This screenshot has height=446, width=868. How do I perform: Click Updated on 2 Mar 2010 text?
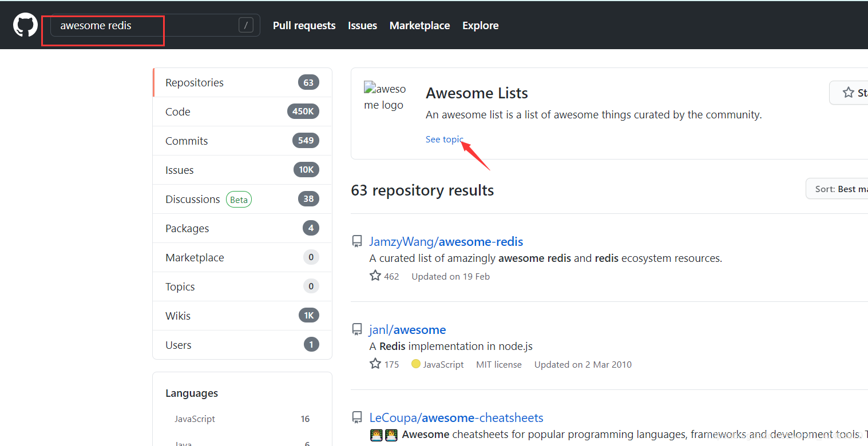pos(583,364)
